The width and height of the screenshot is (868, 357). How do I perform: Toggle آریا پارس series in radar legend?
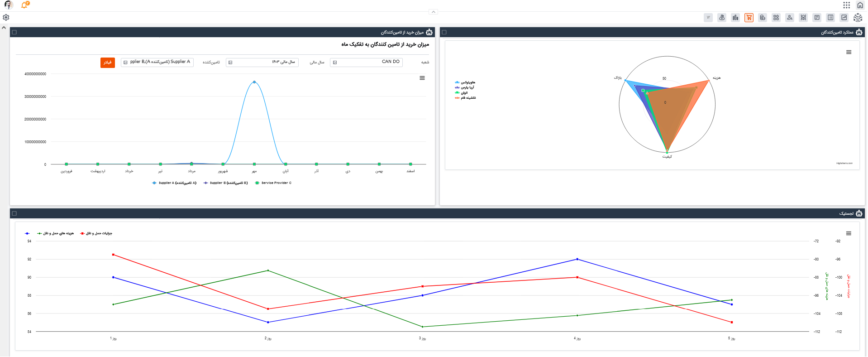(465, 87)
